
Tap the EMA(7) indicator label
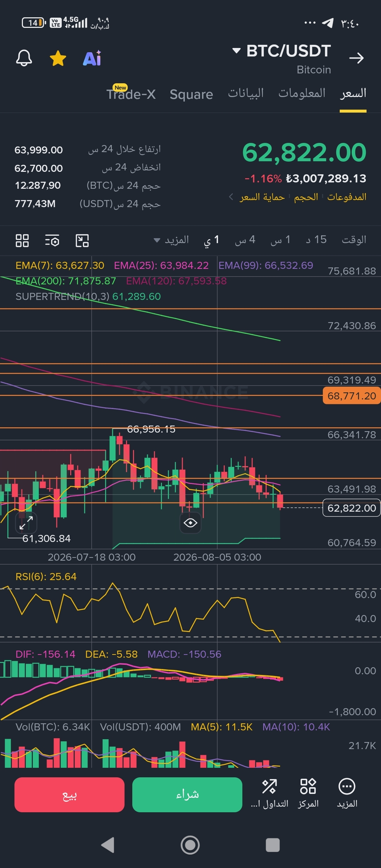[60, 265]
